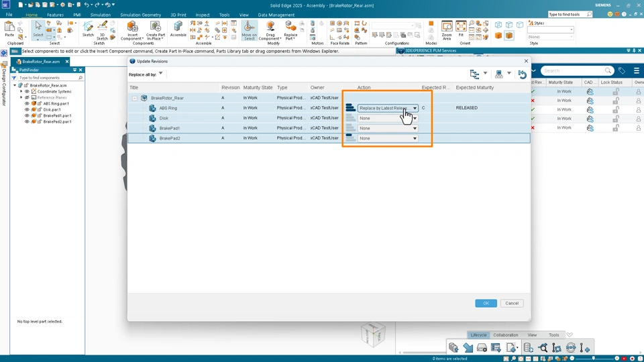The height and width of the screenshot is (362, 644).
Task: Toggle visibility of Coordinate Systems
Action: [x=27, y=92]
